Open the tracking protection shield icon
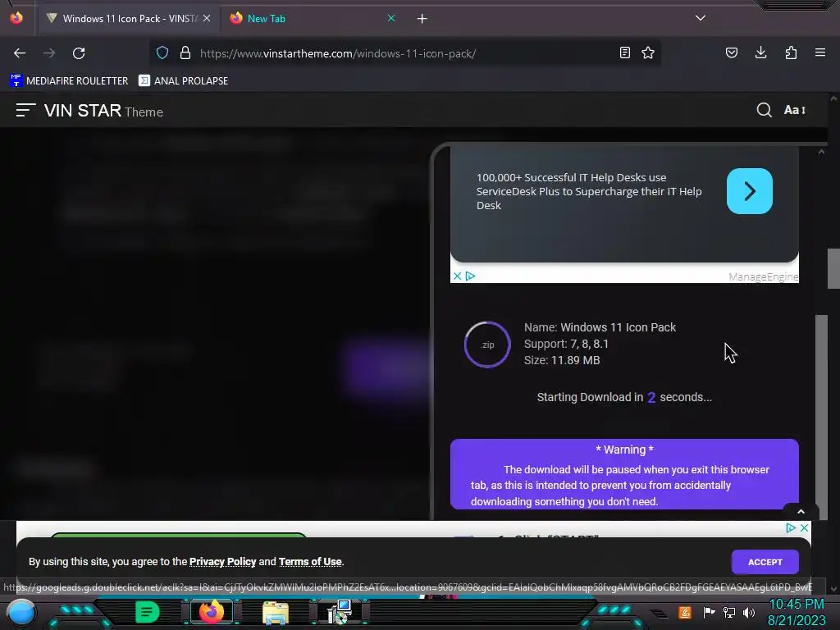 (x=162, y=52)
